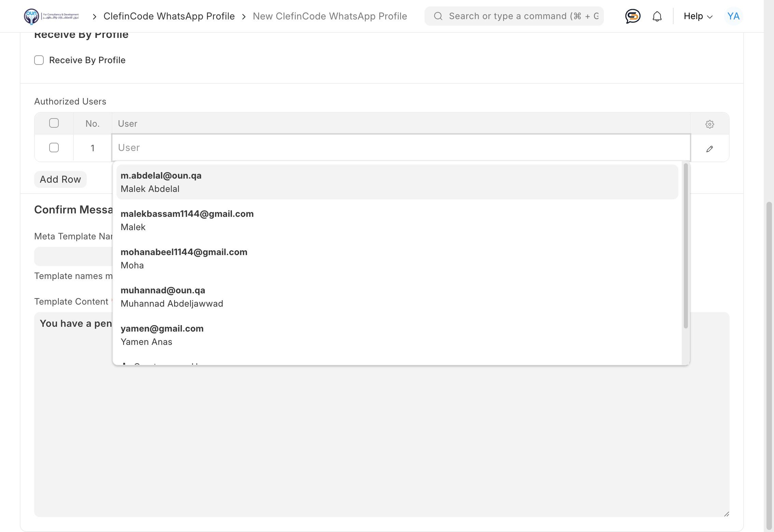Open the ClefinCode chat icon

coord(632,16)
